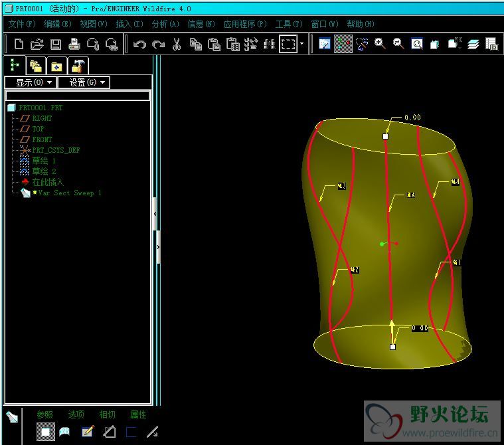The image size is (504, 445).
Task: Open the 插入(I) menu
Action: (x=129, y=24)
